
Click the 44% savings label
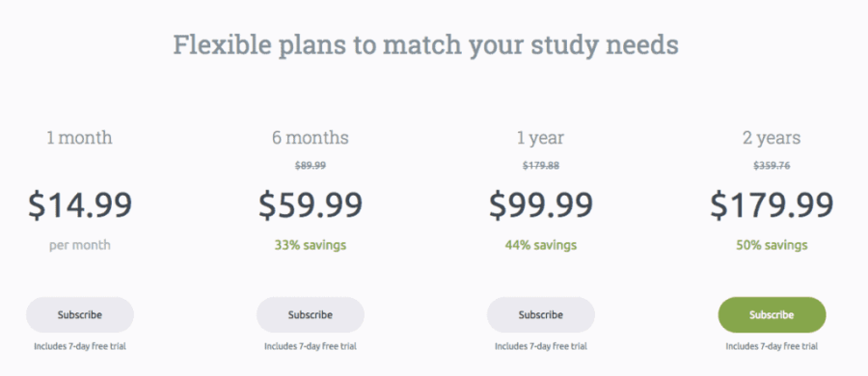tap(541, 245)
